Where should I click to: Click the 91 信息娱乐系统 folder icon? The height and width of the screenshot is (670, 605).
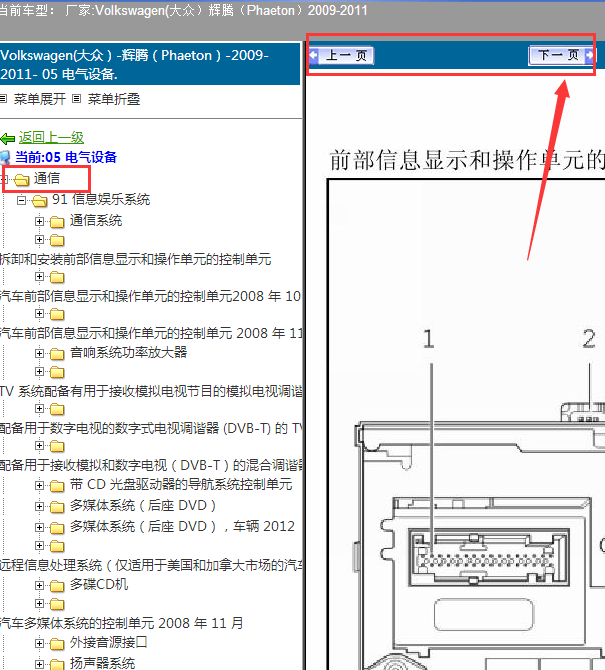point(39,200)
